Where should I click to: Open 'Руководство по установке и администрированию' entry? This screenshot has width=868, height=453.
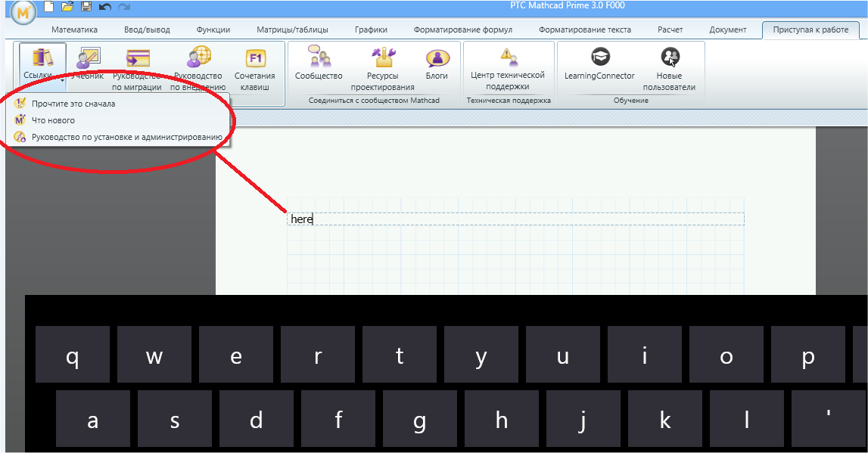pyautogui.click(x=117, y=137)
